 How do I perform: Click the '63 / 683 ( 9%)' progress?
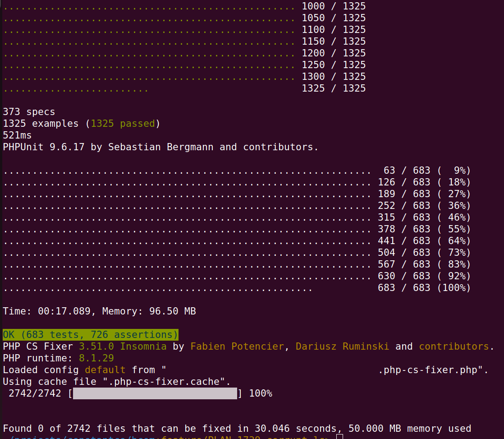click(x=427, y=171)
